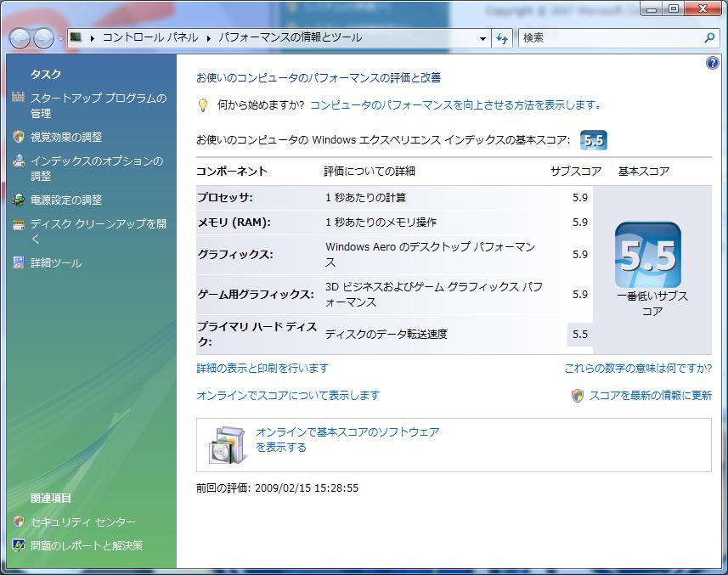Image resolution: width=728 pixels, height=575 pixels.
Task: Click the disk cleanup icon in sidebar
Action: pos(19,225)
